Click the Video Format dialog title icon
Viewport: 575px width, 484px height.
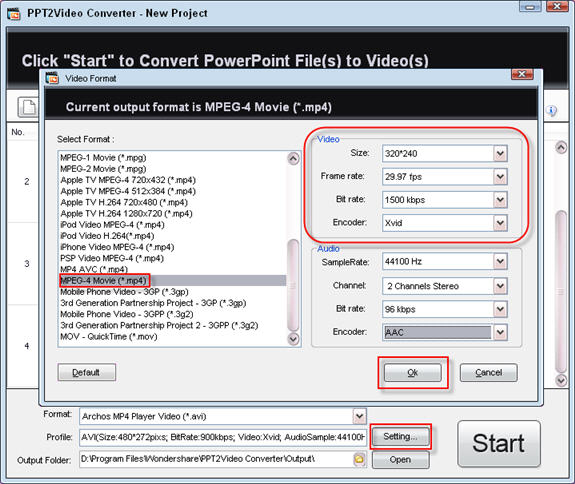point(52,78)
